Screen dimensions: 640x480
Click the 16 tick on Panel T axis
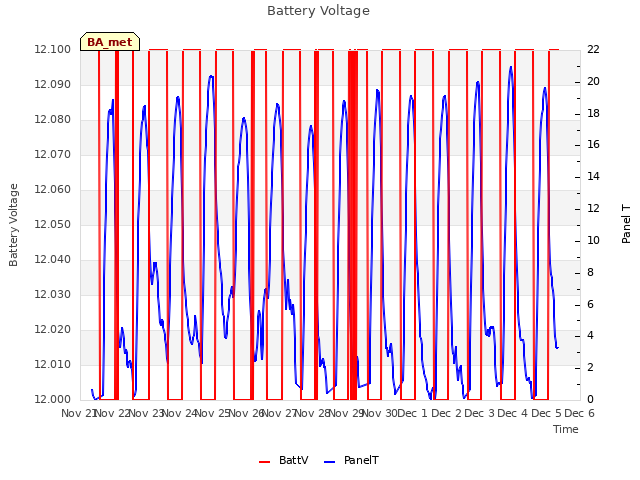tap(593, 145)
